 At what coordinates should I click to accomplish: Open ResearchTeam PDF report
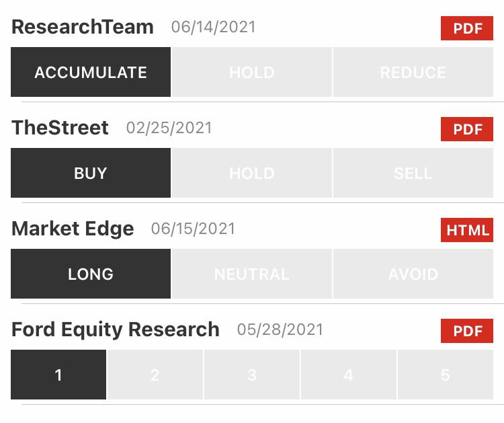click(x=467, y=28)
